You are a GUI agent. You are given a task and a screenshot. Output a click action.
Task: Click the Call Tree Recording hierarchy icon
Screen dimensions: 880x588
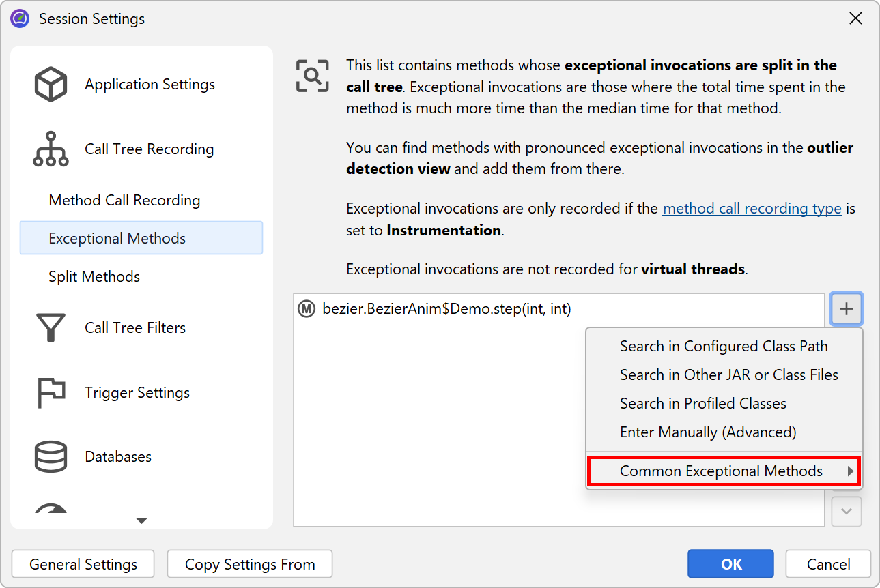coord(51,149)
